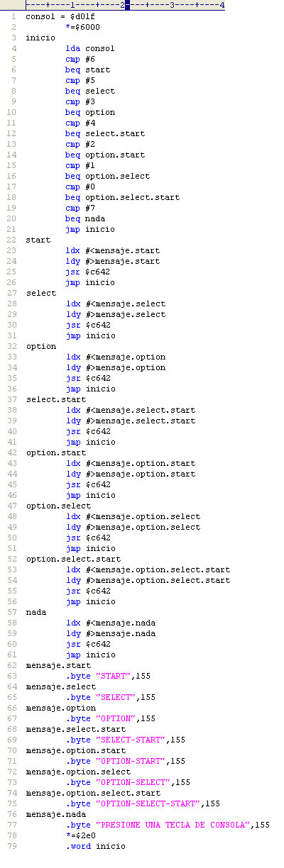The image size is (284, 868).
Task: Click line number 40 in the gutter
Action: pyautogui.click(x=11, y=431)
